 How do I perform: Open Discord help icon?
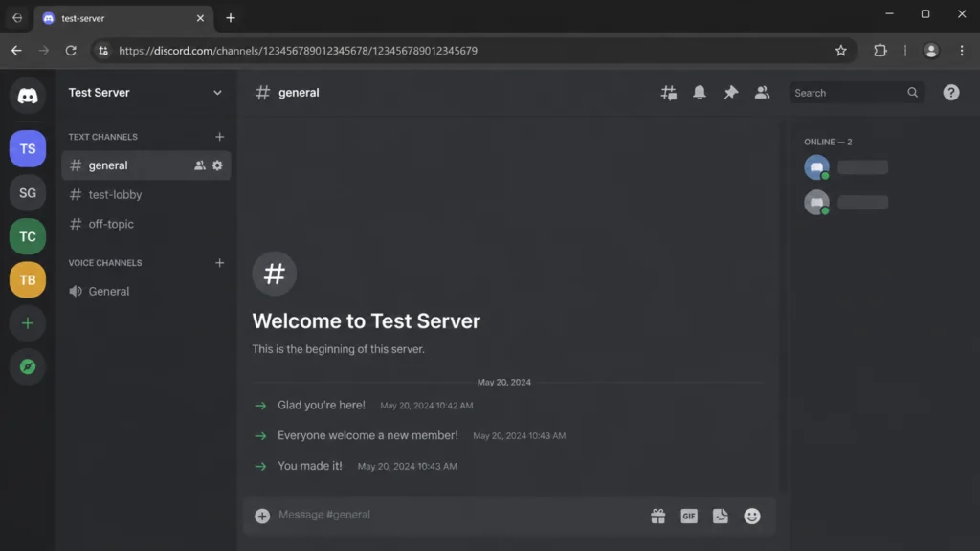click(950, 93)
